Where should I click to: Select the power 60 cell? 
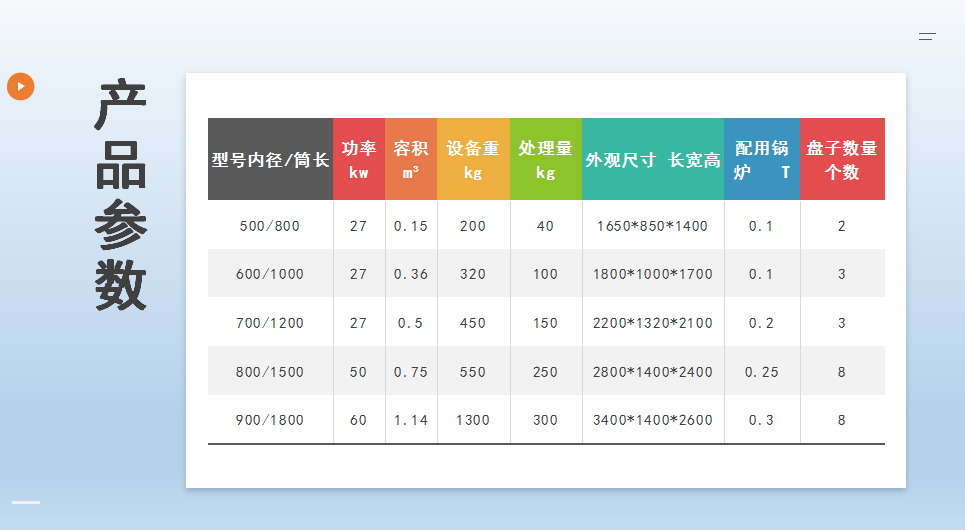[x=359, y=420]
